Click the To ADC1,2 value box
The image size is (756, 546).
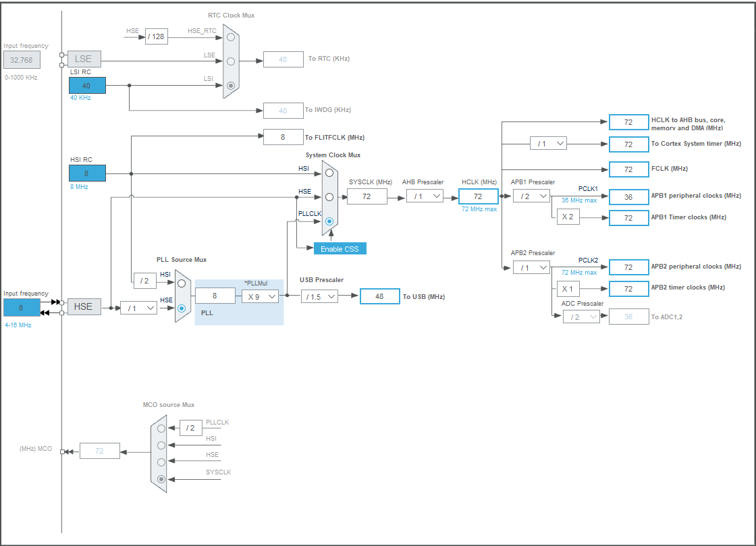628,317
